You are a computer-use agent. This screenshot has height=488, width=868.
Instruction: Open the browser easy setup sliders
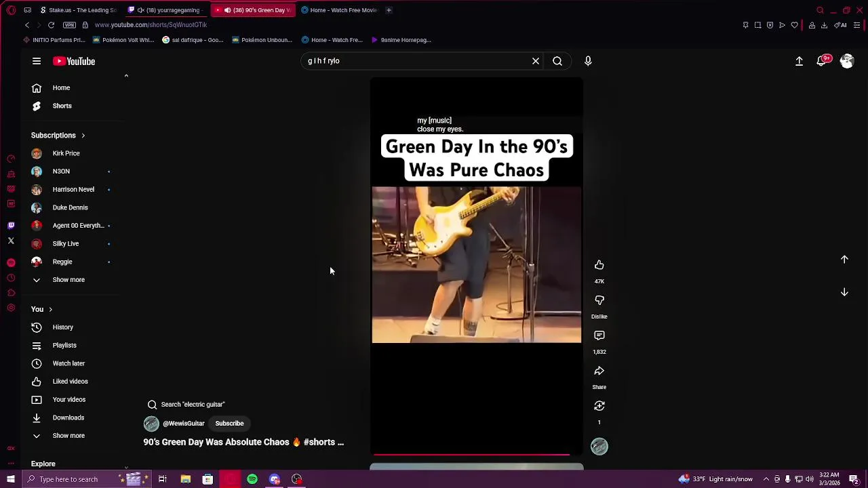[857, 25]
